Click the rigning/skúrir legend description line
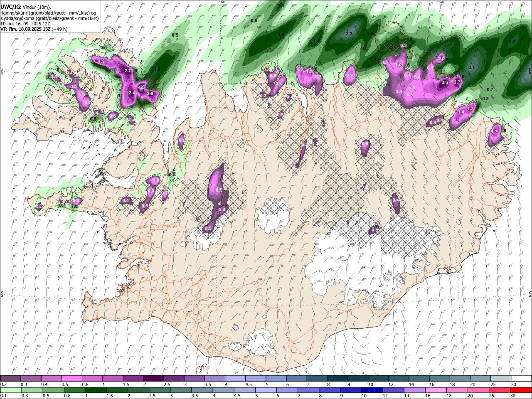 coord(49,12)
